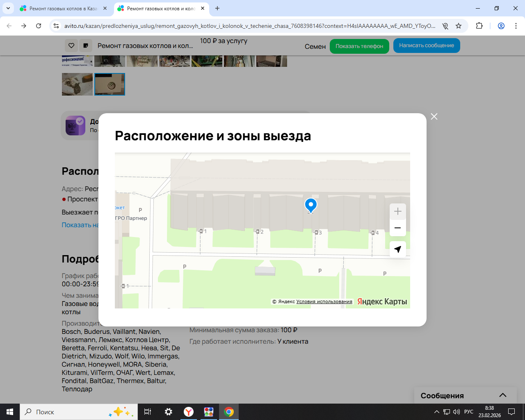Open the Яндекс Карты logo link

[382, 301]
